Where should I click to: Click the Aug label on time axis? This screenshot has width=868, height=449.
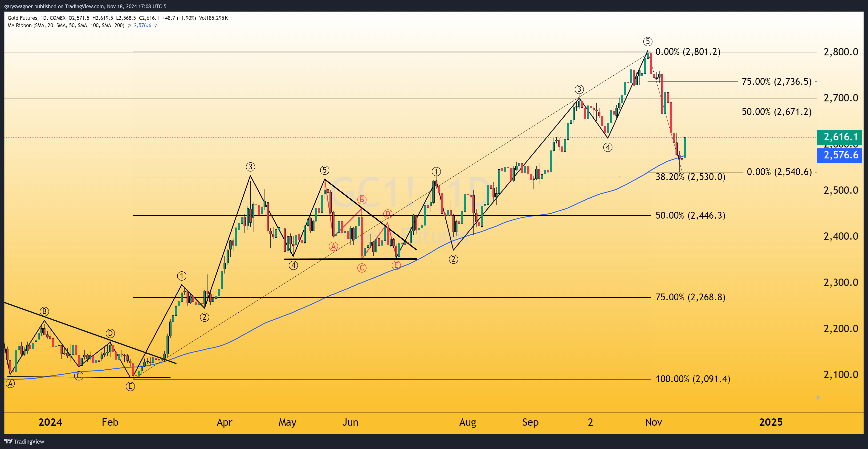point(467,422)
